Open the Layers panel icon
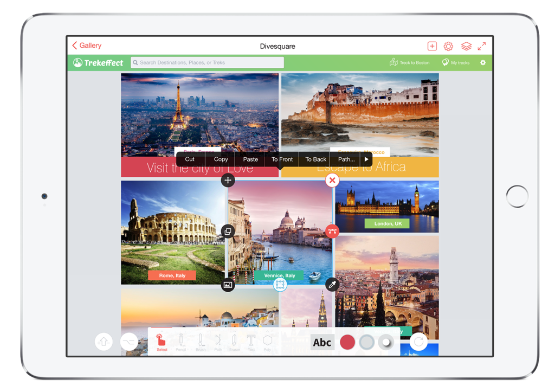The height and width of the screenshot is (392, 555). [466, 46]
